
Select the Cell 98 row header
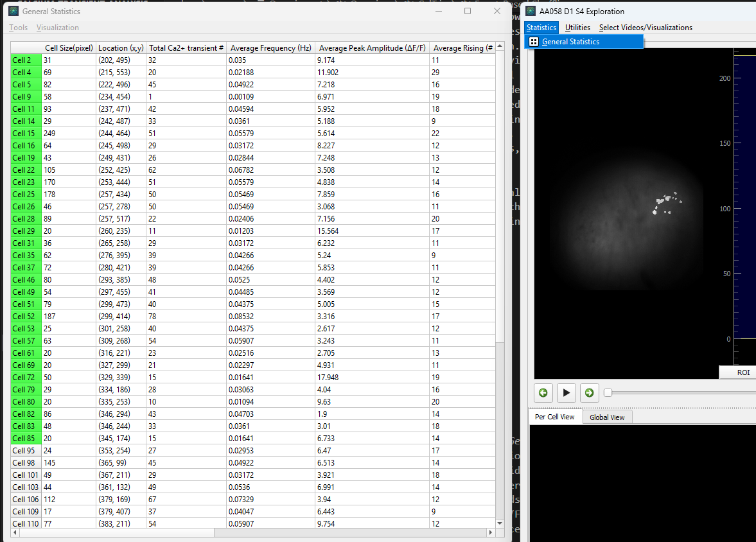coord(26,463)
